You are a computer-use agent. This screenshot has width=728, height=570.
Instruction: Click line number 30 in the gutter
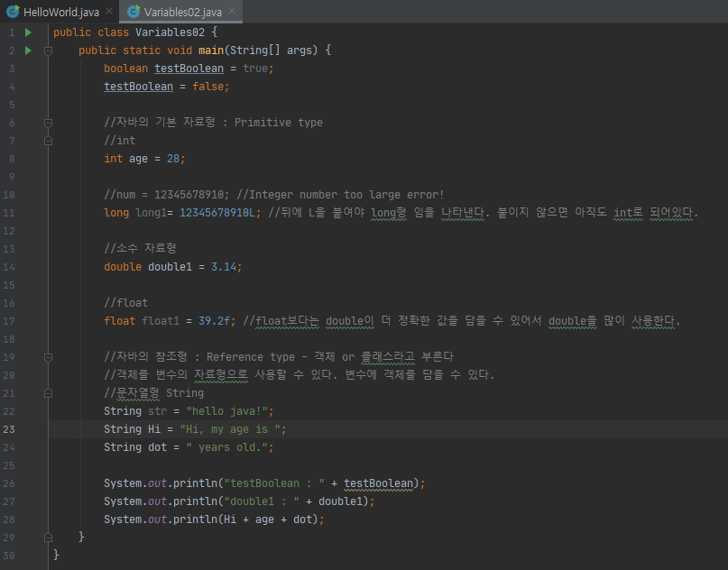pos(9,556)
